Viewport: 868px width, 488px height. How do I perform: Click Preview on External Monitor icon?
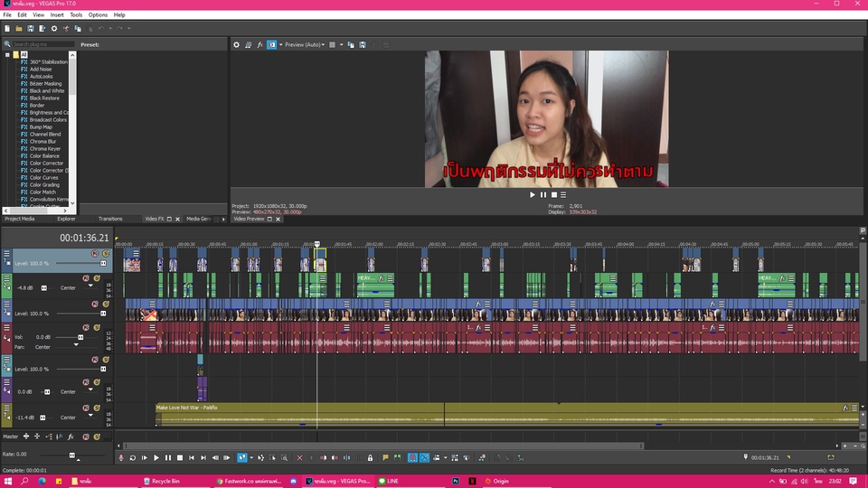[x=272, y=45]
